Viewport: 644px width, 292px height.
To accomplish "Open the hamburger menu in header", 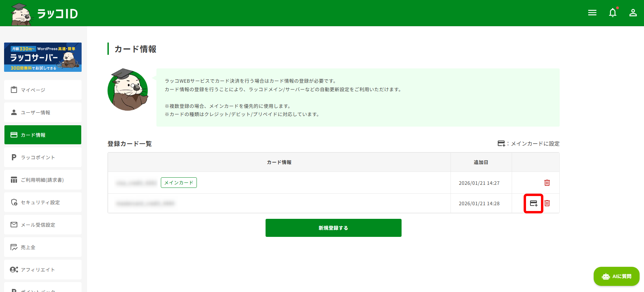I will (x=592, y=13).
